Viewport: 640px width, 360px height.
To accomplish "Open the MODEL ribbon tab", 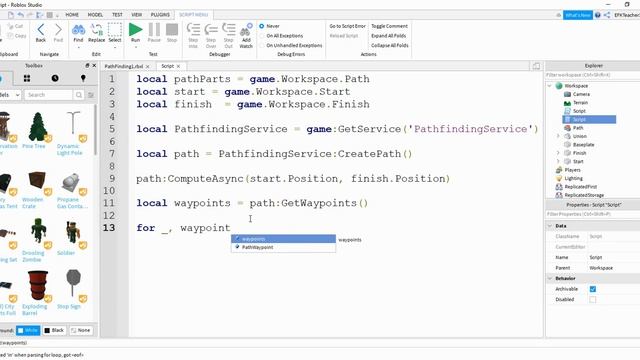I will point(95,15).
